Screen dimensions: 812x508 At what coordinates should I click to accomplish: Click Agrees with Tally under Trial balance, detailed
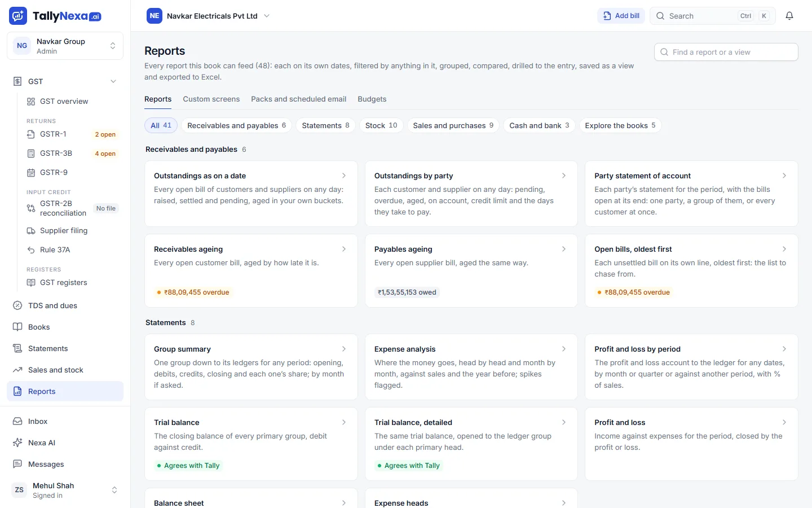(408, 466)
